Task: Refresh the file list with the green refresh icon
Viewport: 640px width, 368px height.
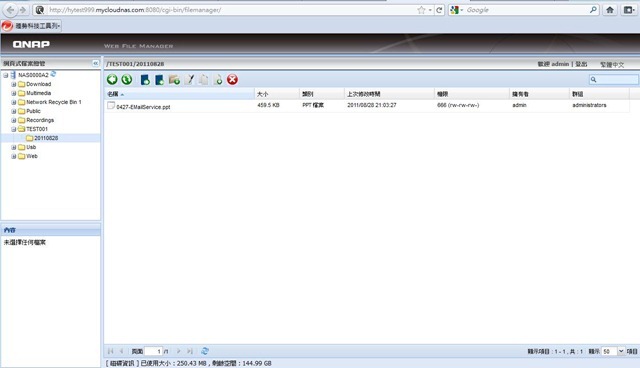Action: [127, 80]
